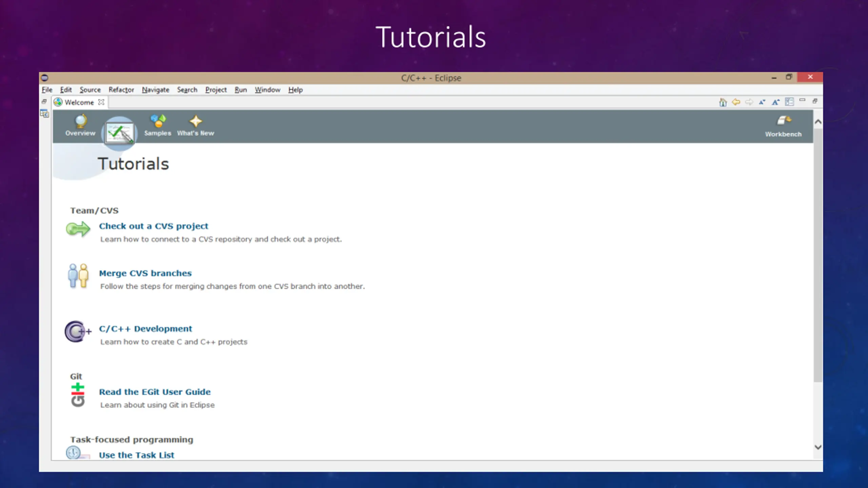
Task: Navigate back with yellow left arrow
Action: [x=736, y=102]
